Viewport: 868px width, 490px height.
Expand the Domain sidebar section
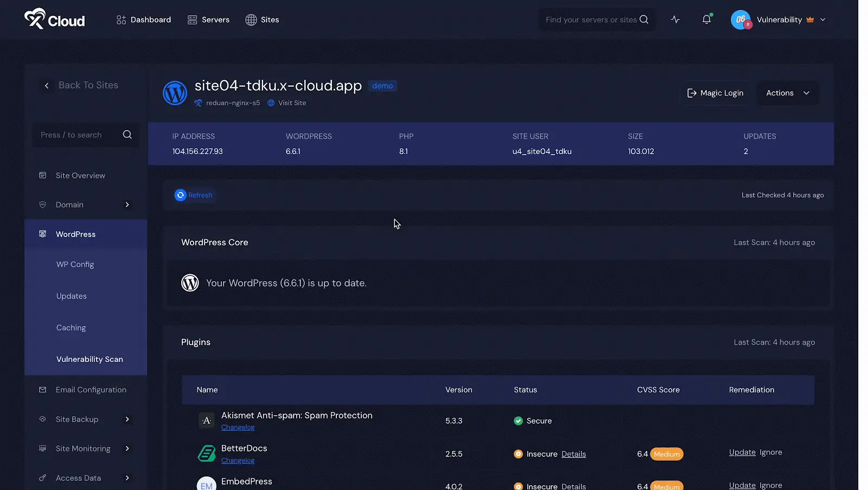point(127,205)
